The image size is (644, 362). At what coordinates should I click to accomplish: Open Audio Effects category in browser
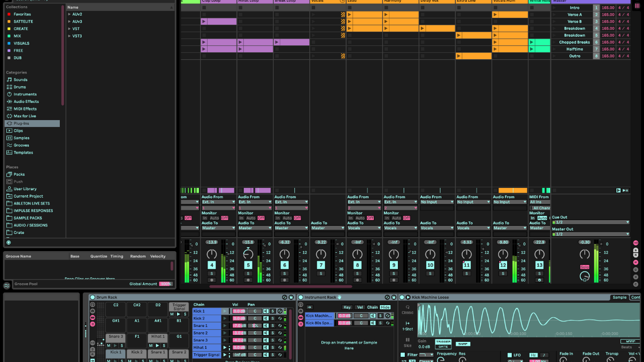(26, 102)
